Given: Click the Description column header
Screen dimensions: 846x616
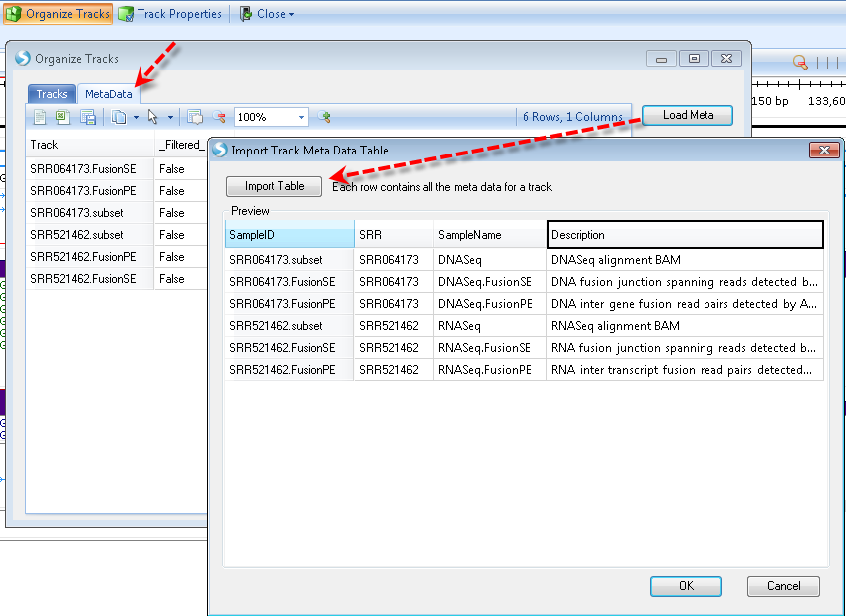Looking at the screenshot, I should (x=686, y=235).
